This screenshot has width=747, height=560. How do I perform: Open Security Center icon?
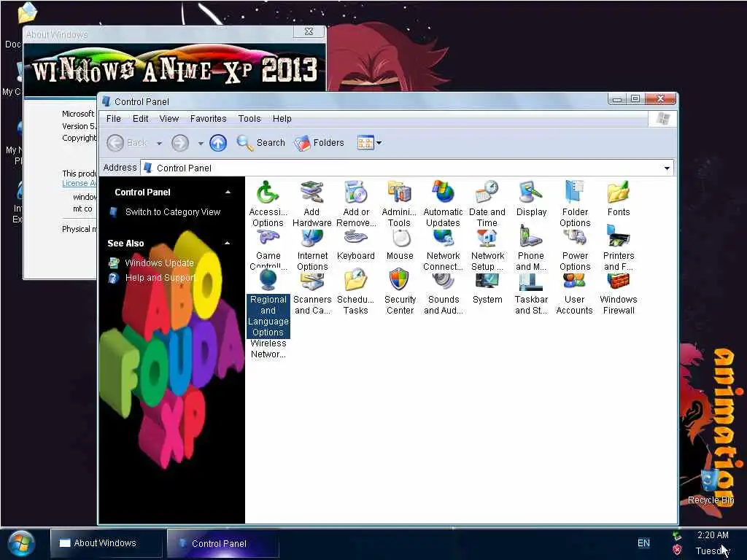click(x=400, y=293)
